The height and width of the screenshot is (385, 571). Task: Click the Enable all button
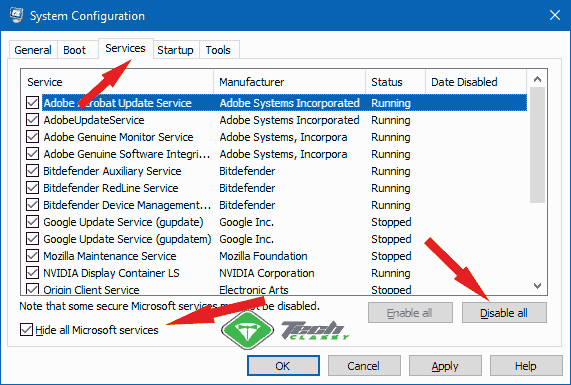pos(410,313)
